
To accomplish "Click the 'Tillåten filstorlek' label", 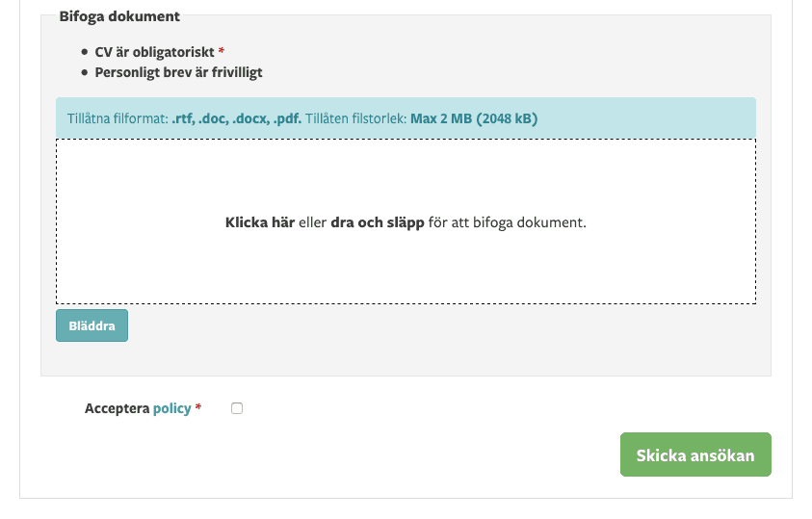I will (x=355, y=118).
